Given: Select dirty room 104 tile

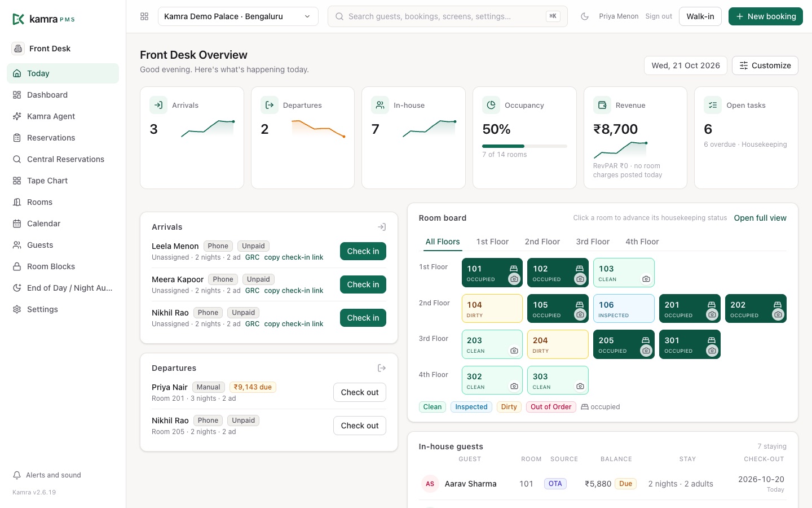Looking at the screenshot, I should point(492,308).
